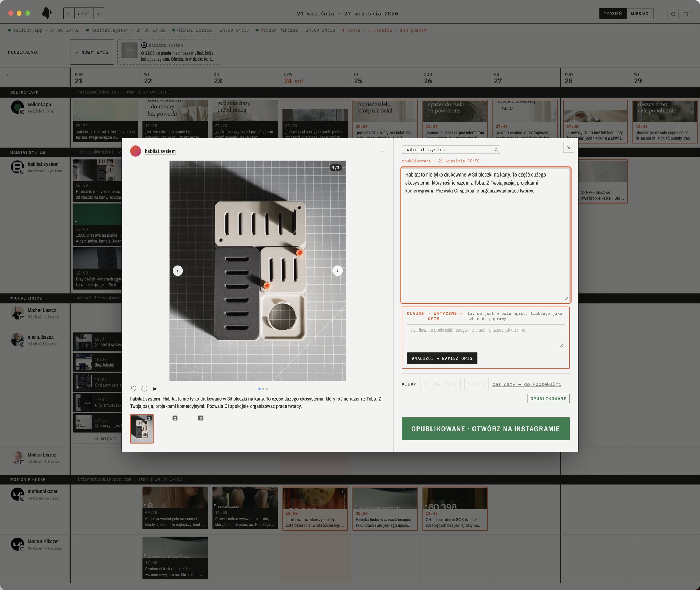The width and height of the screenshot is (700, 590).
Task: Go to the next week with the top arrow
Action: point(99,14)
